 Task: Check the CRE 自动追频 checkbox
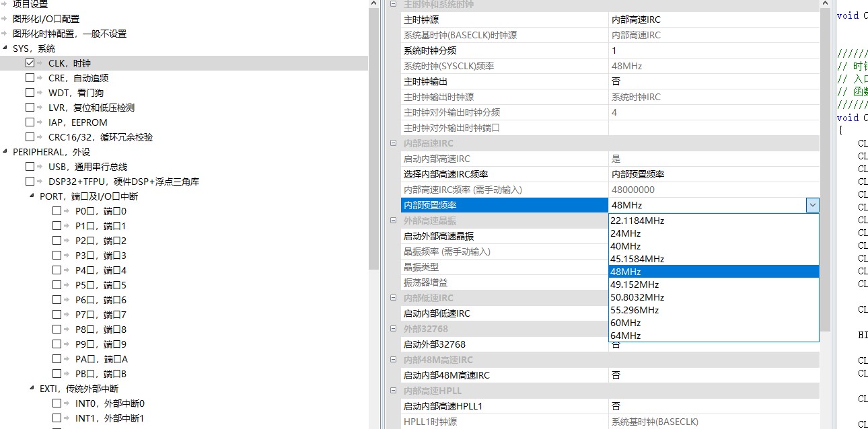[30, 78]
